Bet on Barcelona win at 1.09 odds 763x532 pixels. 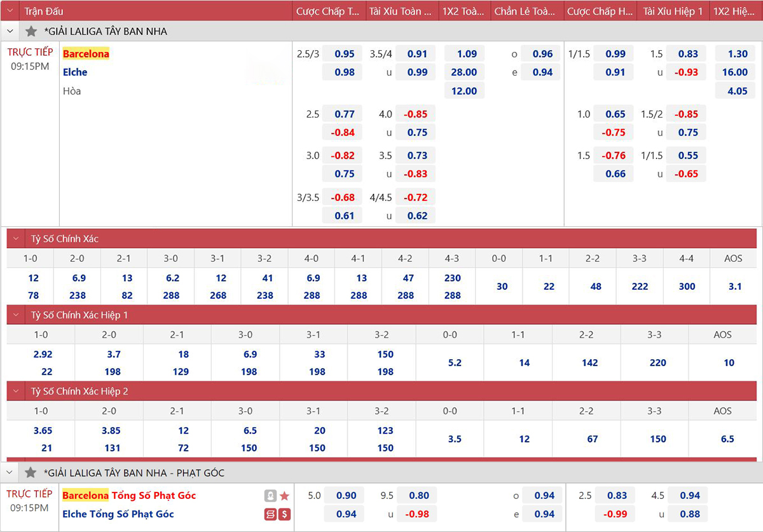pos(464,54)
